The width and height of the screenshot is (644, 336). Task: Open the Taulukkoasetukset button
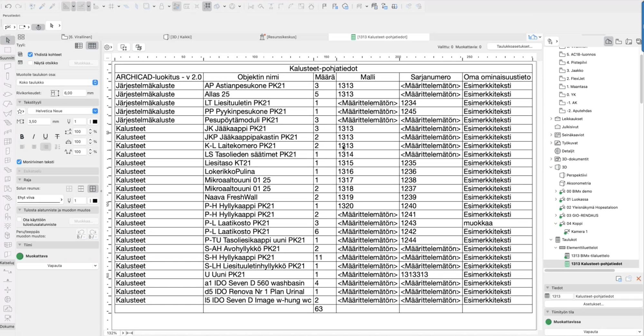coord(514,46)
